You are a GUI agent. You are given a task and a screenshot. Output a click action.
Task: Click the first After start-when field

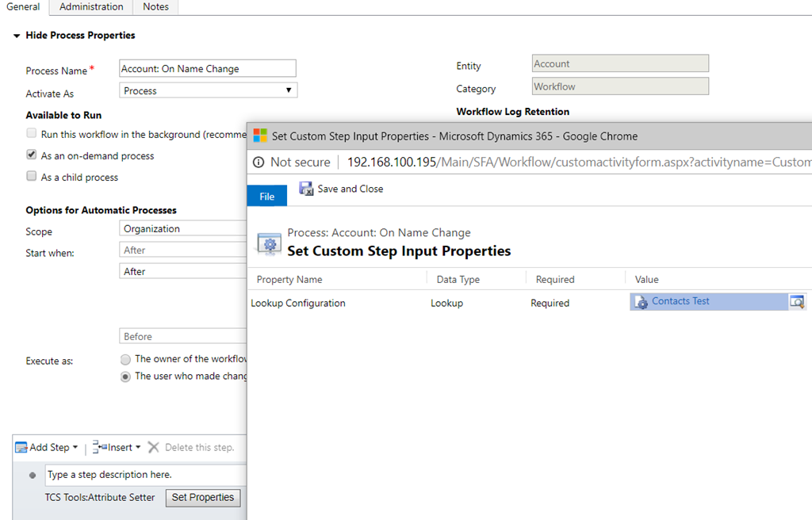(x=183, y=250)
